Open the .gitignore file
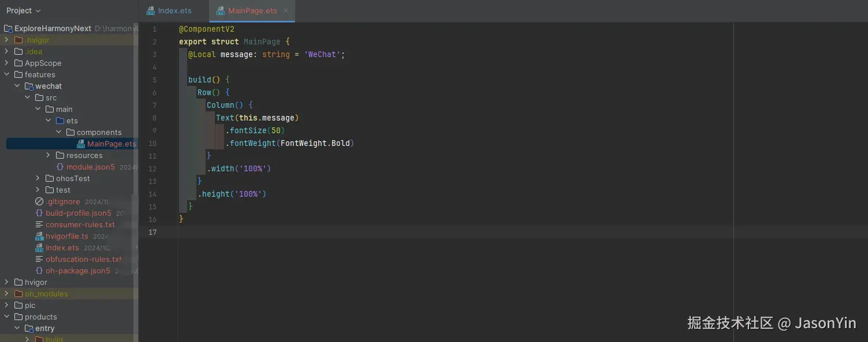 (x=63, y=201)
